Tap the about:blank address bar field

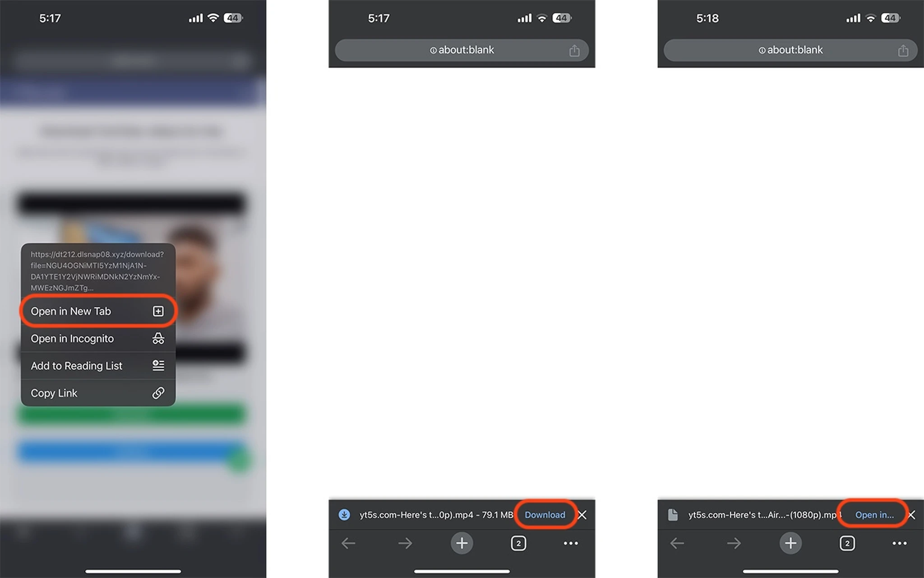tap(462, 50)
